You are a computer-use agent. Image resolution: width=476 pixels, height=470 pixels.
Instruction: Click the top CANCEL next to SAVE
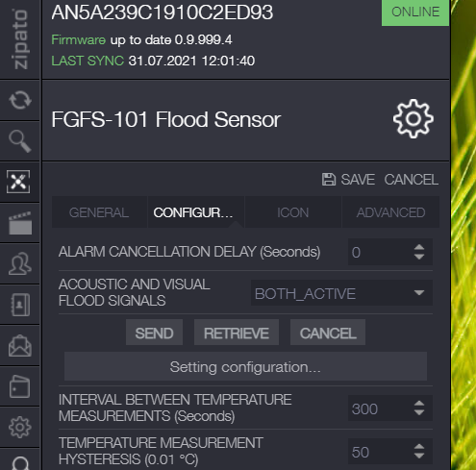pos(412,180)
